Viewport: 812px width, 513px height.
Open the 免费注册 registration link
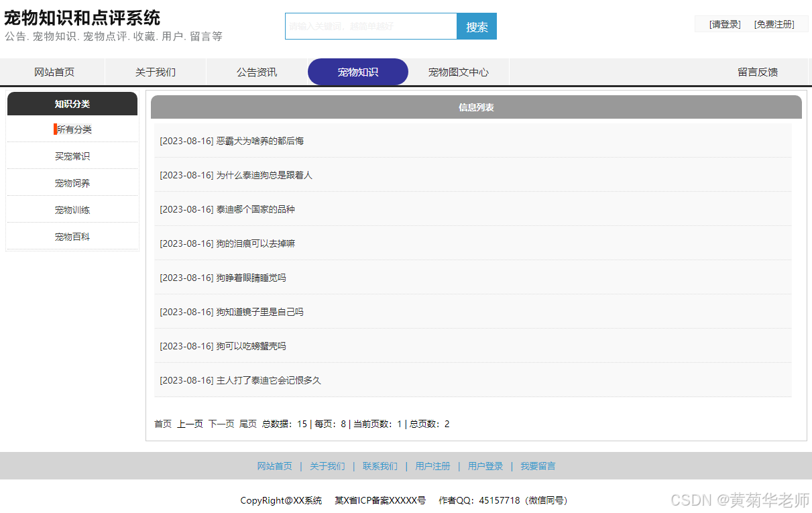[x=775, y=23]
